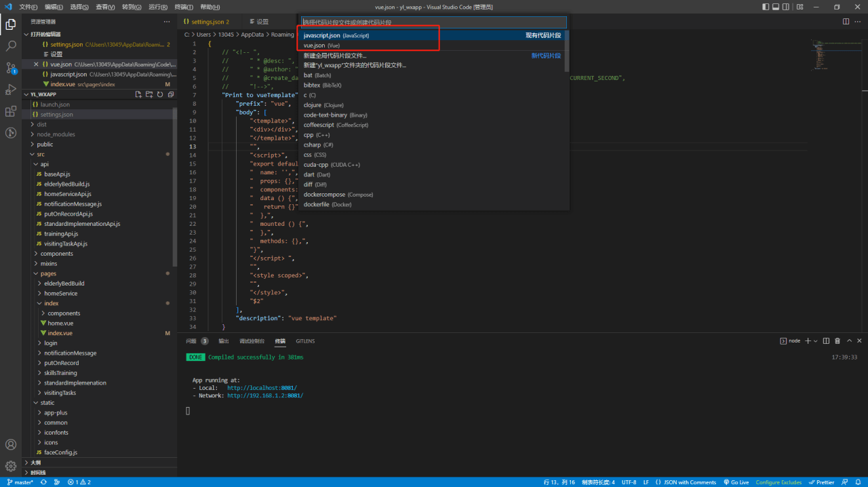The width and height of the screenshot is (868, 487).
Task: Click the snippet file search input field
Action: click(433, 22)
